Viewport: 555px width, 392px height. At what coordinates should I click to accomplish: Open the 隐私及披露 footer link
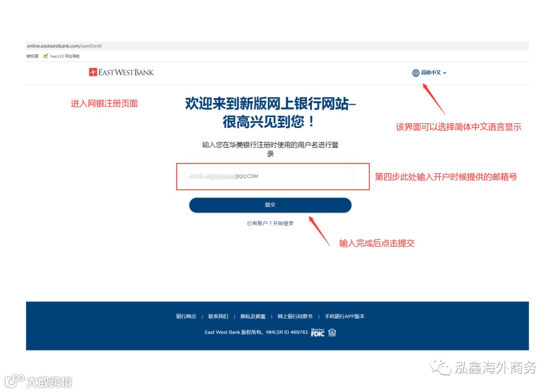tap(253, 316)
